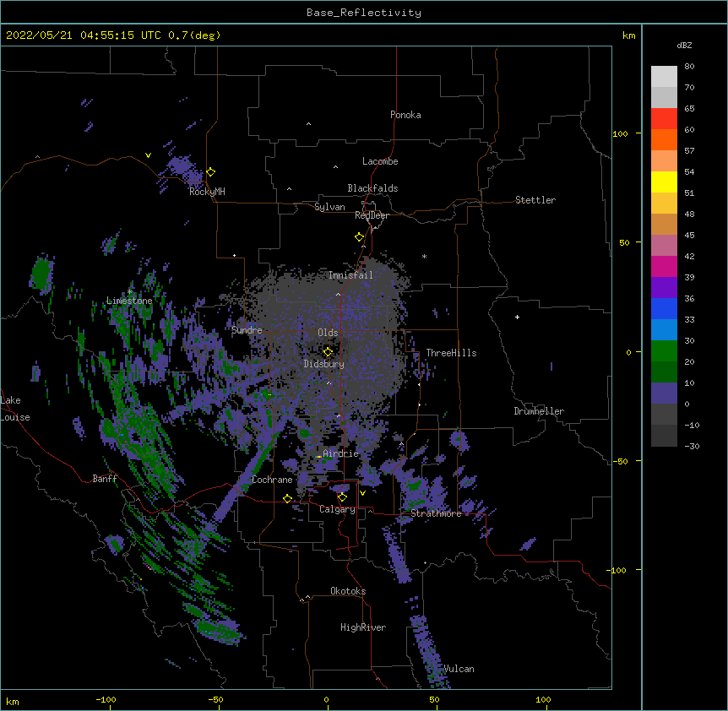Select the 80 dBZ light gray swatch
728x711 pixels.
[x=664, y=76]
